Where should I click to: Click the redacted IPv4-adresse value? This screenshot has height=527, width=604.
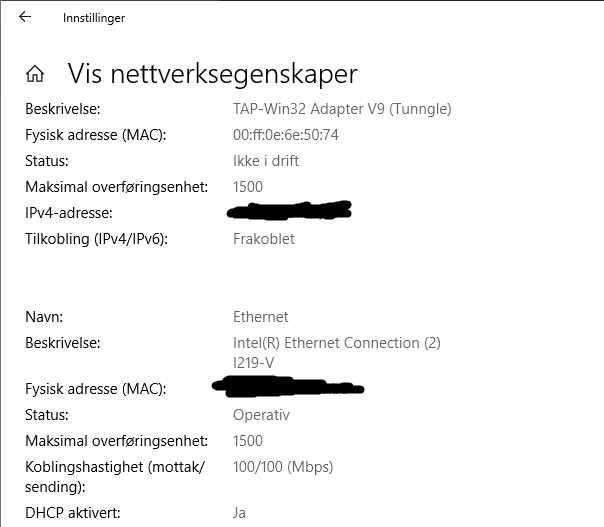(289, 210)
